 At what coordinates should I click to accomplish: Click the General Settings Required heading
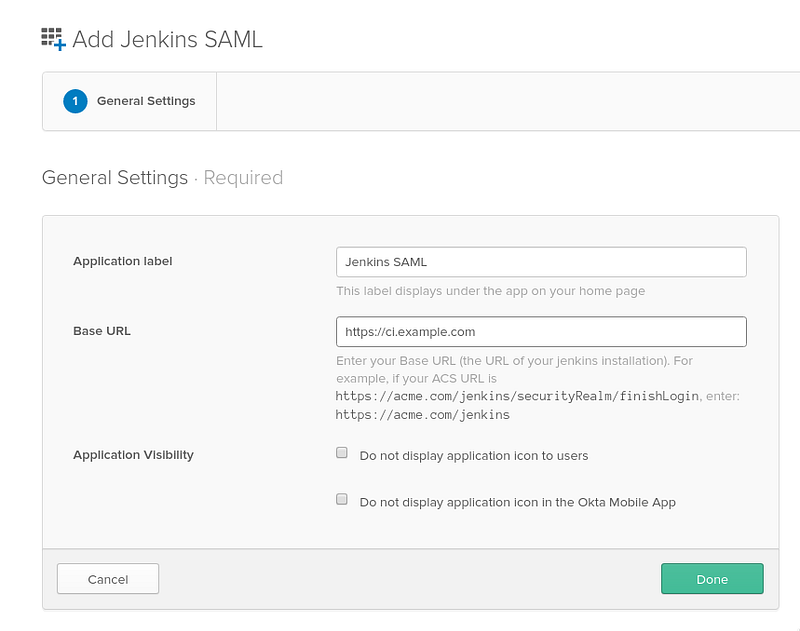coord(162,178)
